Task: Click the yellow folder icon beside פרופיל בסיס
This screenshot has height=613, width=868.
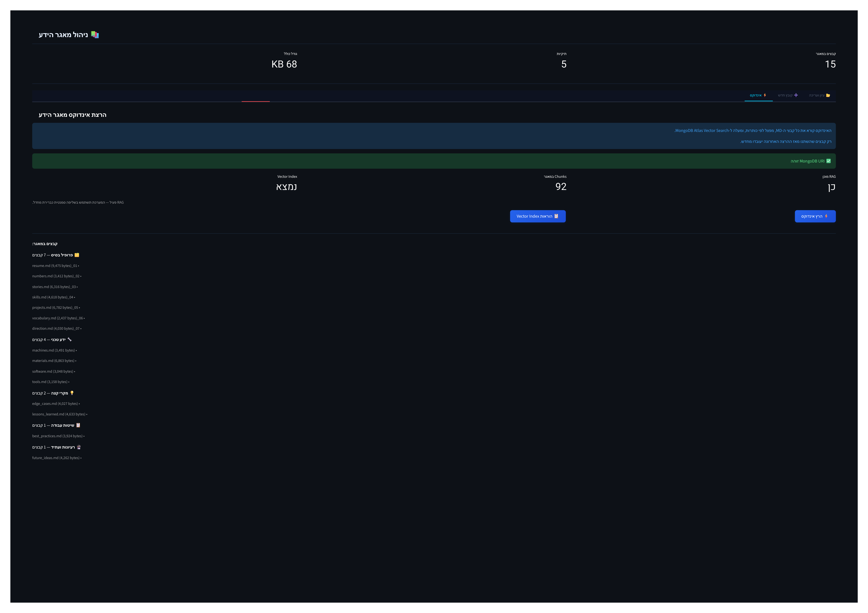Action: point(77,255)
